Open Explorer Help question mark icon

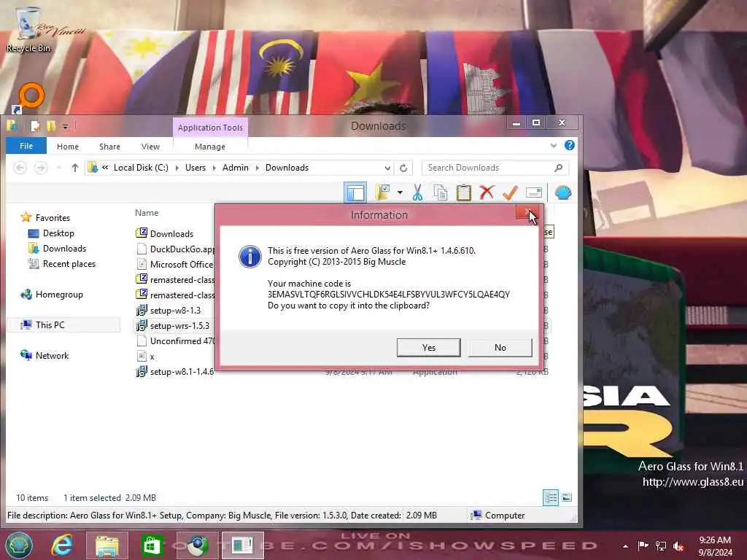[569, 145]
